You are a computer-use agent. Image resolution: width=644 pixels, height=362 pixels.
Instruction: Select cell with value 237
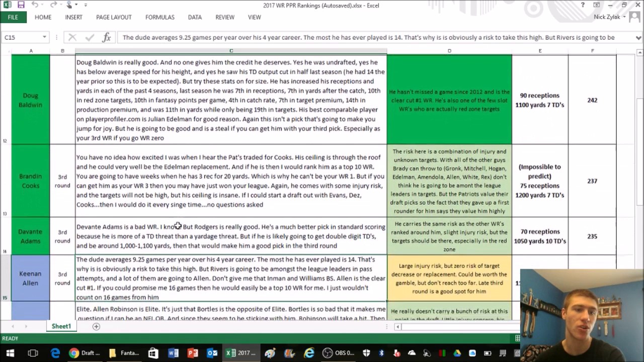coord(592,181)
